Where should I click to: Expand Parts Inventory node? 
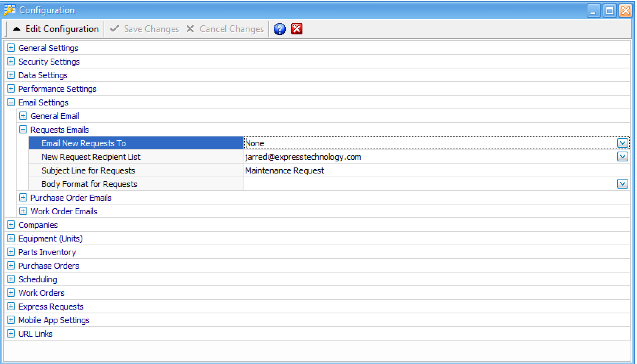pos(11,252)
